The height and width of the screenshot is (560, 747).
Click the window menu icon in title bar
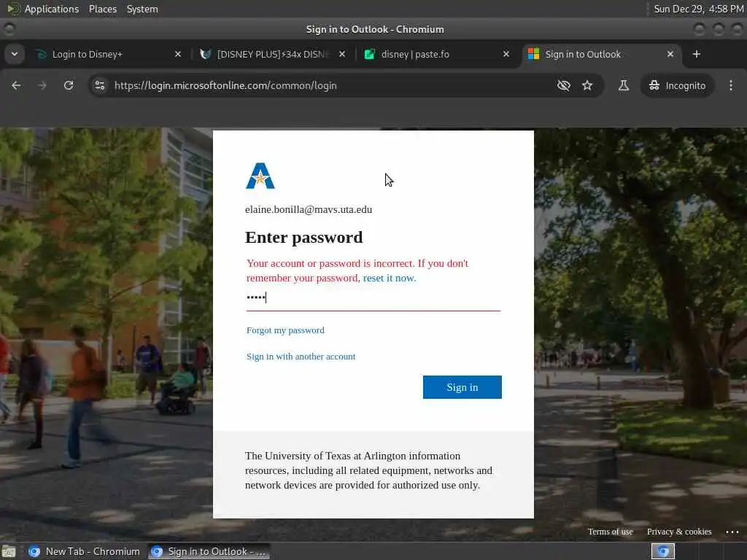9,29
